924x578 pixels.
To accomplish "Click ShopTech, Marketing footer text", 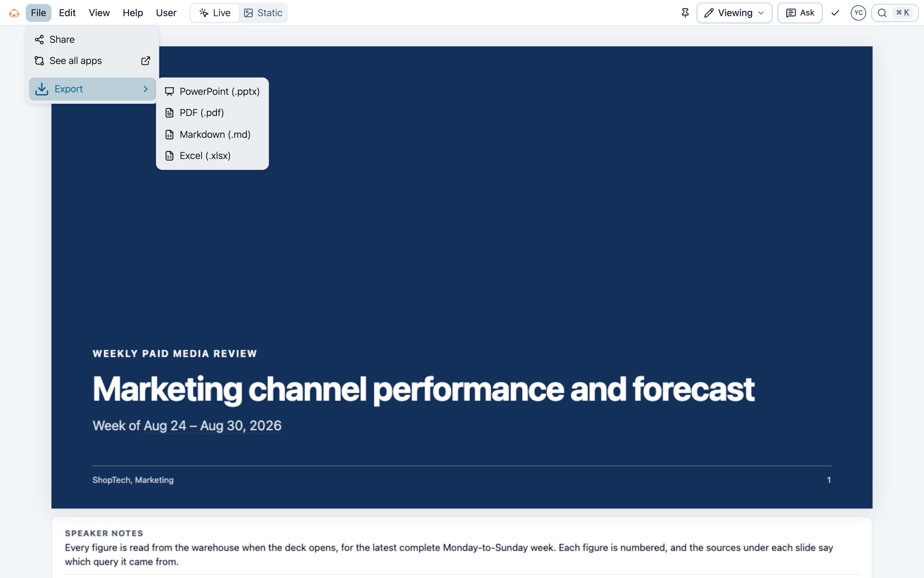I will click(133, 480).
